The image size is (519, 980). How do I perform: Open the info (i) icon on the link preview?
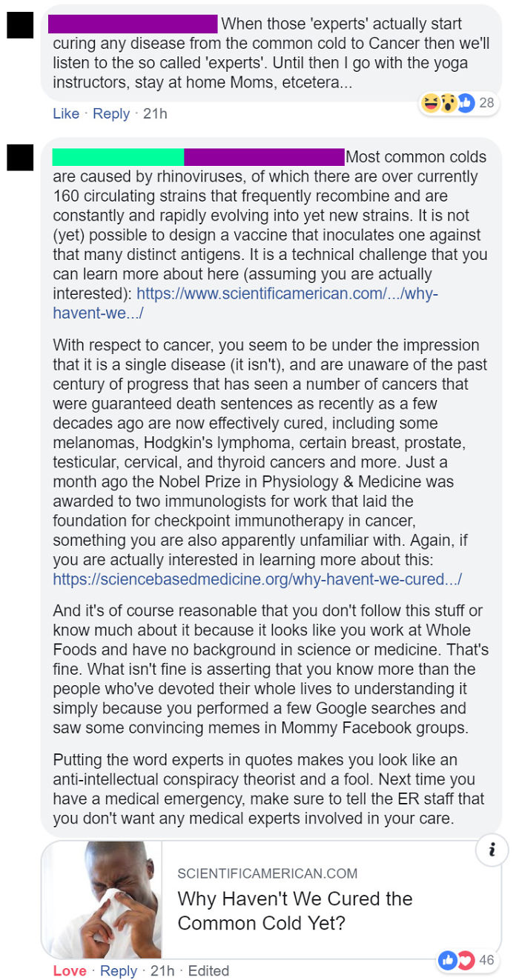point(492,850)
